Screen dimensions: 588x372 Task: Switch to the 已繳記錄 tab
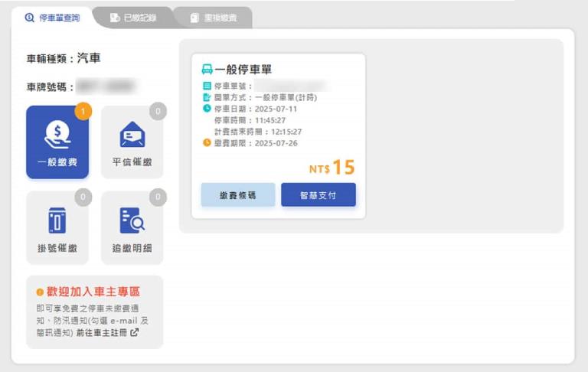[x=133, y=18]
